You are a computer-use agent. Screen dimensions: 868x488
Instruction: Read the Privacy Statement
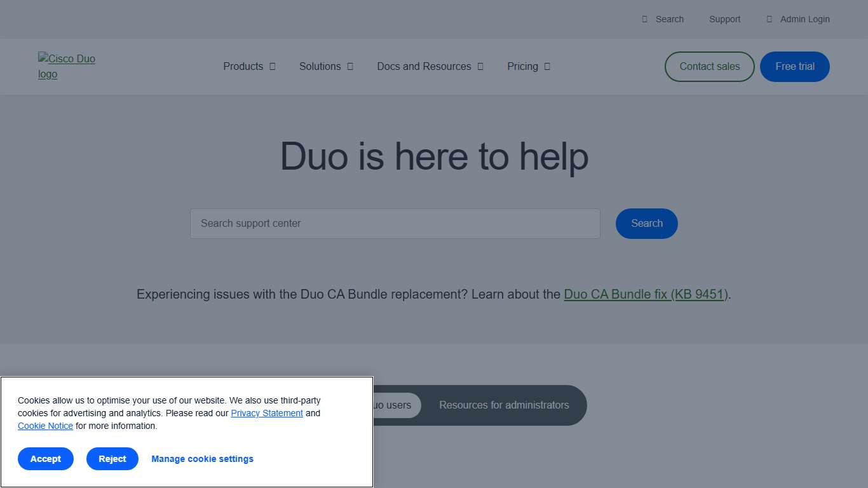coord(266,413)
